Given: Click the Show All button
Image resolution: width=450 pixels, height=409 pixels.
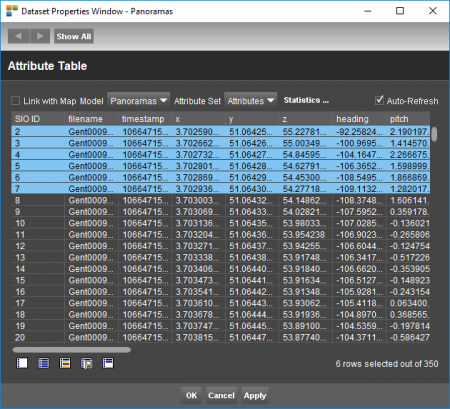Looking at the screenshot, I should tap(74, 36).
